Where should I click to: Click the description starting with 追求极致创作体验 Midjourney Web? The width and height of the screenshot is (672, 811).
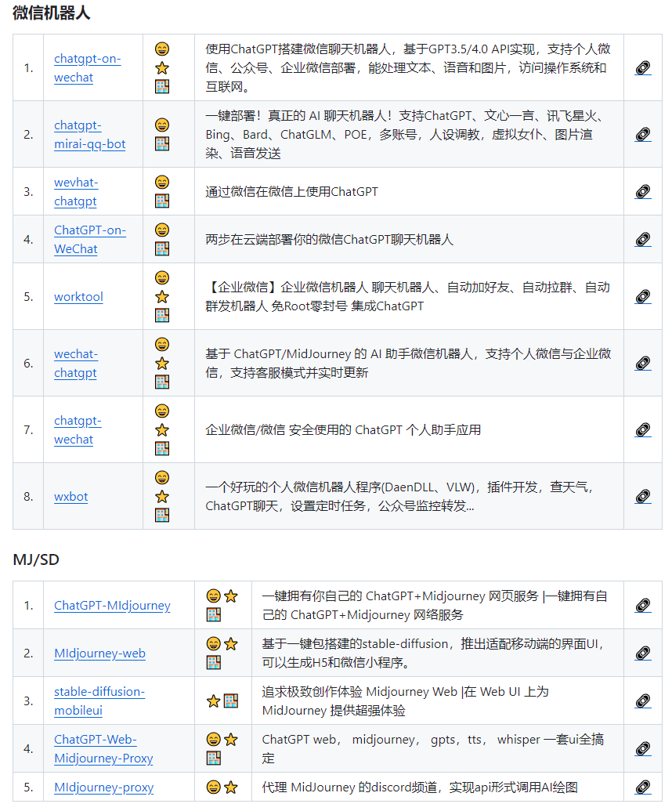[x=405, y=701]
